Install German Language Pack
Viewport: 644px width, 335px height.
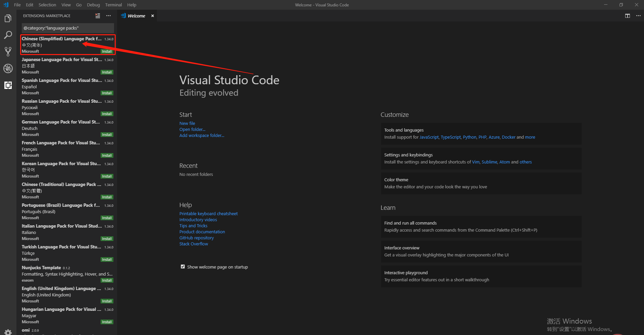tap(107, 135)
